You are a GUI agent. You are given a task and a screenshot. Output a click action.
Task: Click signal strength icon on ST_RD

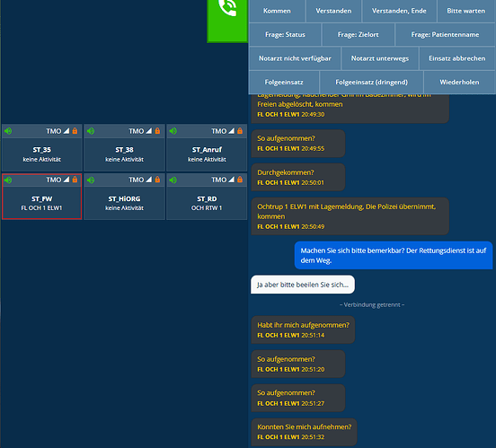[x=232, y=180]
